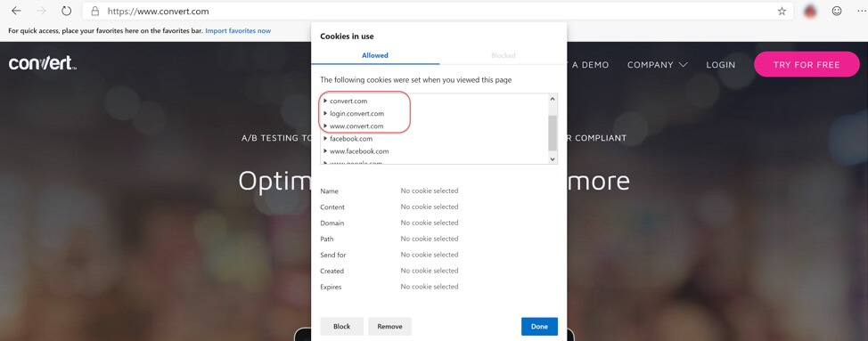Expand the www.convert.com cookie entry
Viewport: 868px width, 341px height.
[325, 126]
